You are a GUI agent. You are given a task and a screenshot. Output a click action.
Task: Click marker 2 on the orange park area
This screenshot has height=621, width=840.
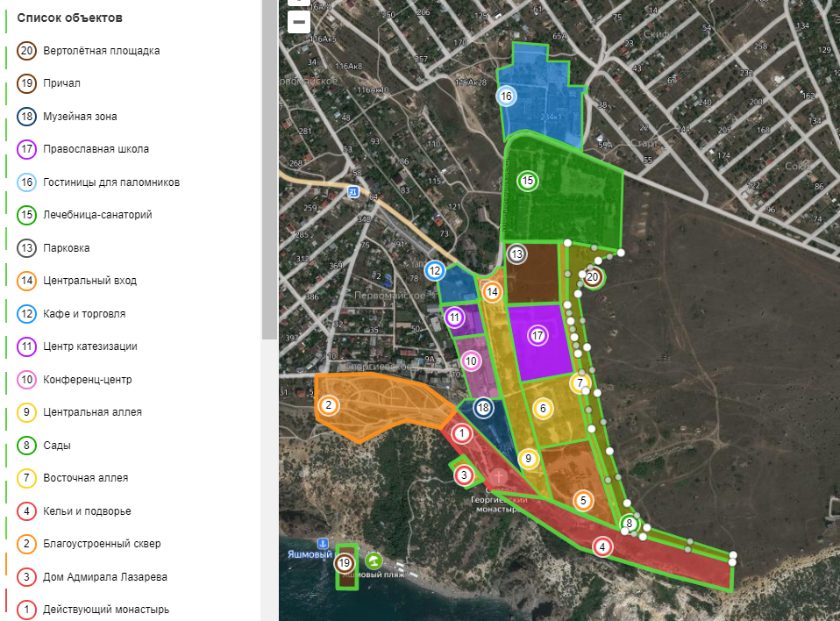click(x=328, y=405)
